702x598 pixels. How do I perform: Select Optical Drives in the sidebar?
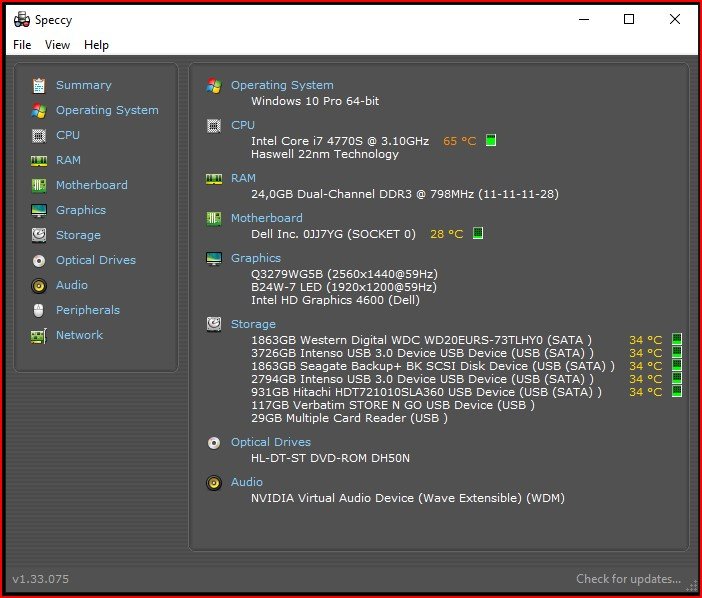click(96, 260)
